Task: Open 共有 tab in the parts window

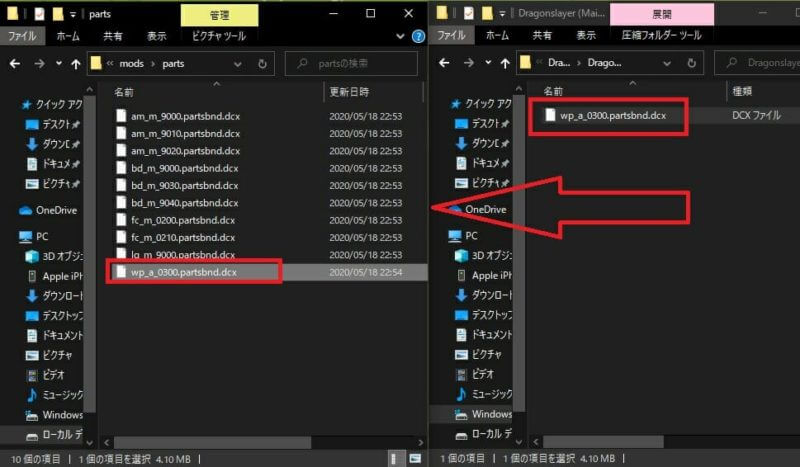Action: (x=113, y=36)
